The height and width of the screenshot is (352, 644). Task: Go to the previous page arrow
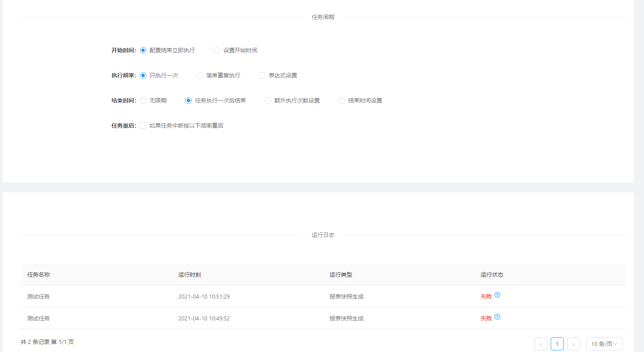[541, 344]
